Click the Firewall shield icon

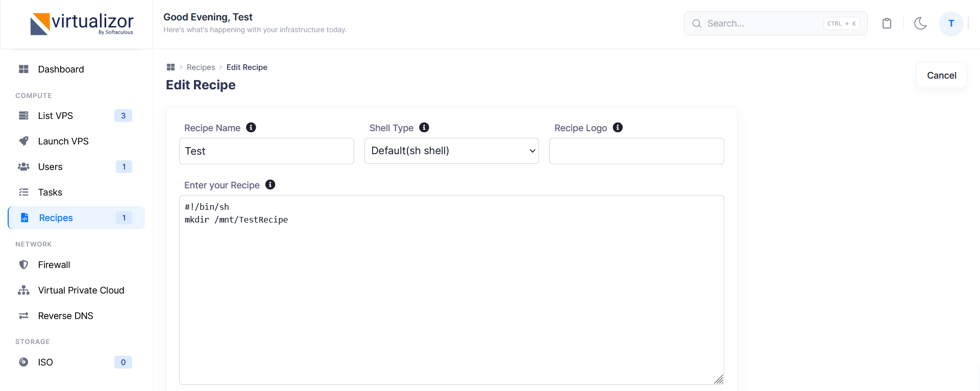23,265
